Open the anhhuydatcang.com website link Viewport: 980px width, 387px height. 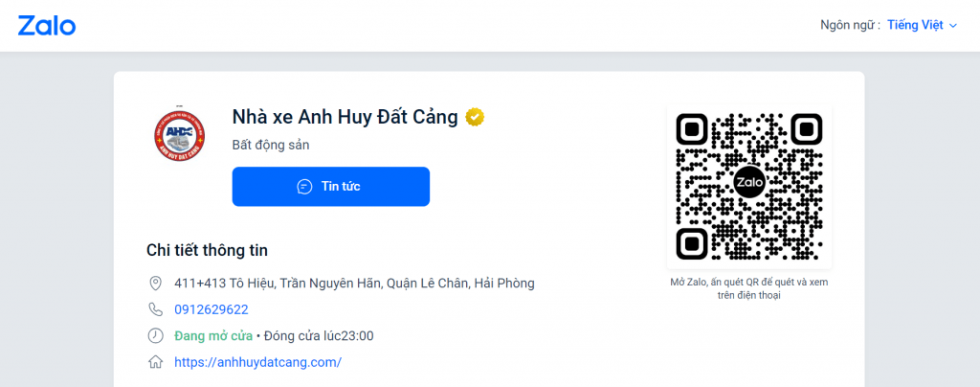coord(257,362)
